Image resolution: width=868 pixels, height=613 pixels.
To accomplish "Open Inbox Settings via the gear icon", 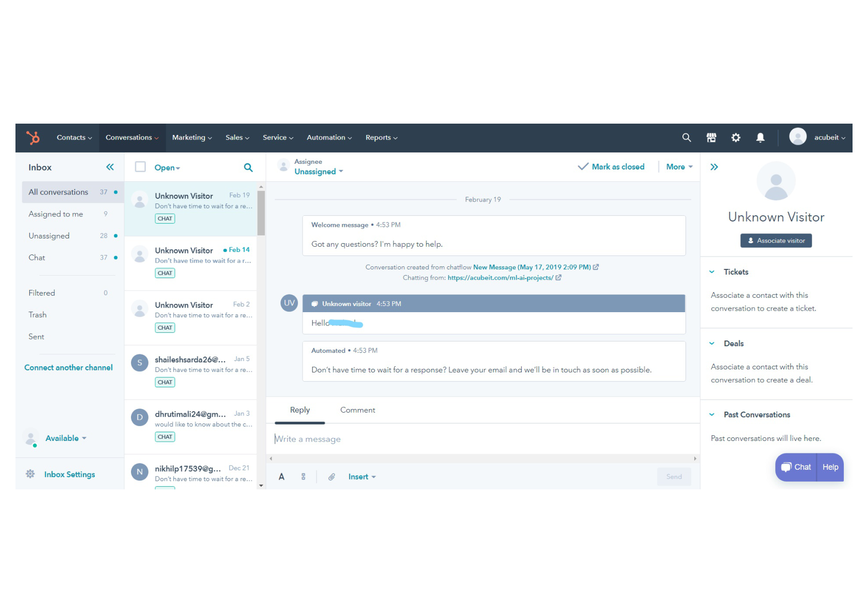I will tap(30, 474).
